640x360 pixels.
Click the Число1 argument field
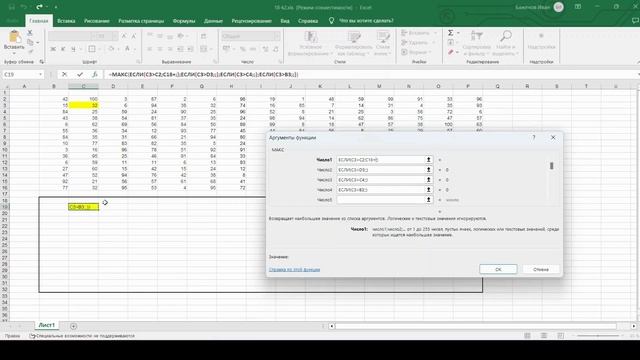pyautogui.click(x=380, y=160)
